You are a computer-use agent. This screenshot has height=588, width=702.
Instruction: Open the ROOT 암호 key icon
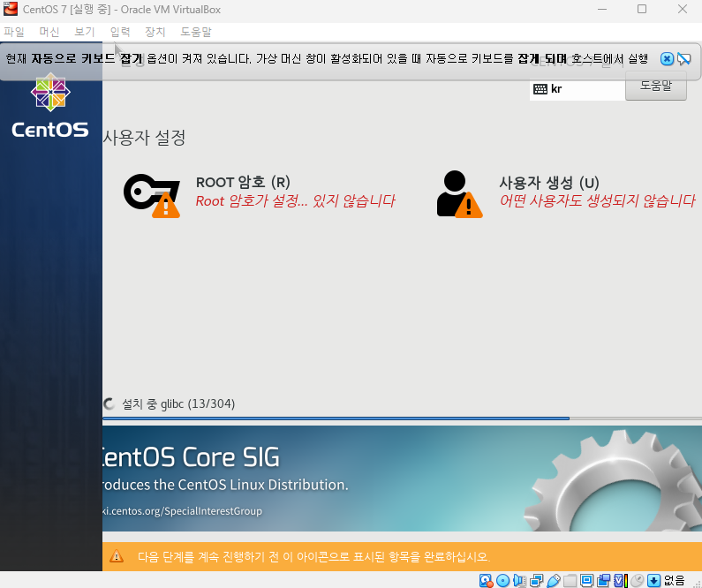[x=152, y=195]
